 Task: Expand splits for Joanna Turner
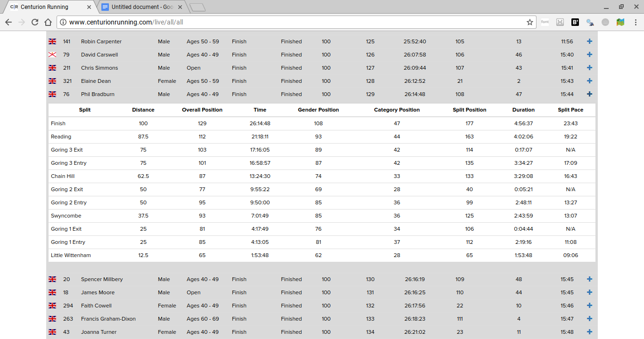tap(589, 332)
